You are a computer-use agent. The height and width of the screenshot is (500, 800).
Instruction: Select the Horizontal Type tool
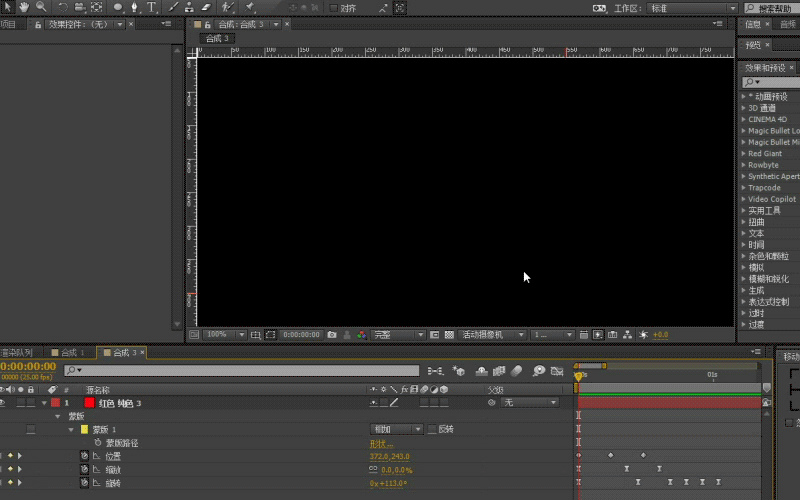coord(151,7)
